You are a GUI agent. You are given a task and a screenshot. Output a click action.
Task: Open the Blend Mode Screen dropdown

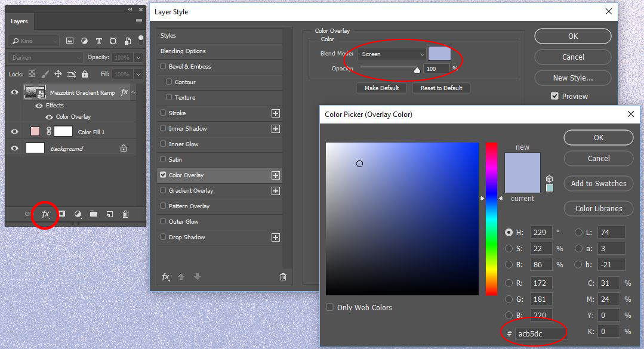(392, 54)
